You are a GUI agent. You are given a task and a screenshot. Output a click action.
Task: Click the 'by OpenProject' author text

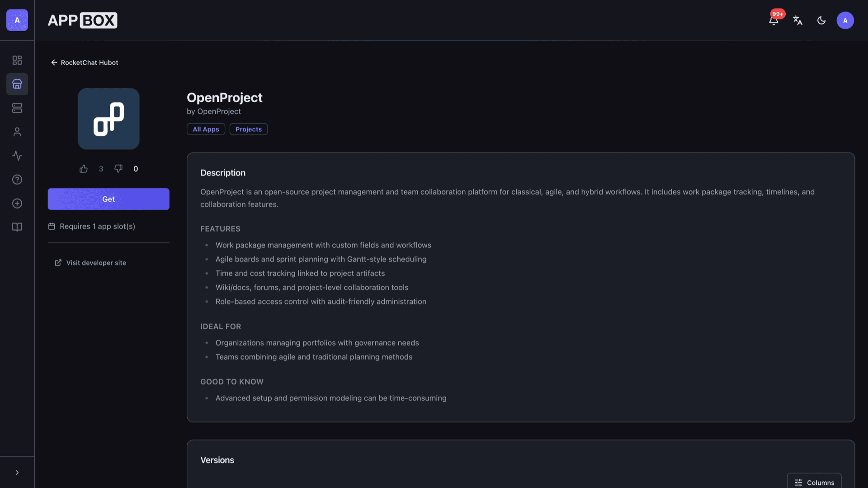coord(214,111)
